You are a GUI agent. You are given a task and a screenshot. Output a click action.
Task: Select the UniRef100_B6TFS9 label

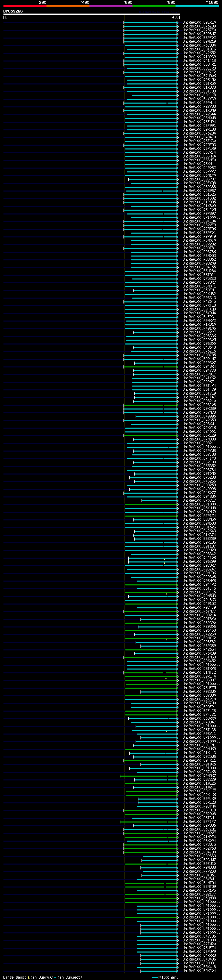[199, 390]
